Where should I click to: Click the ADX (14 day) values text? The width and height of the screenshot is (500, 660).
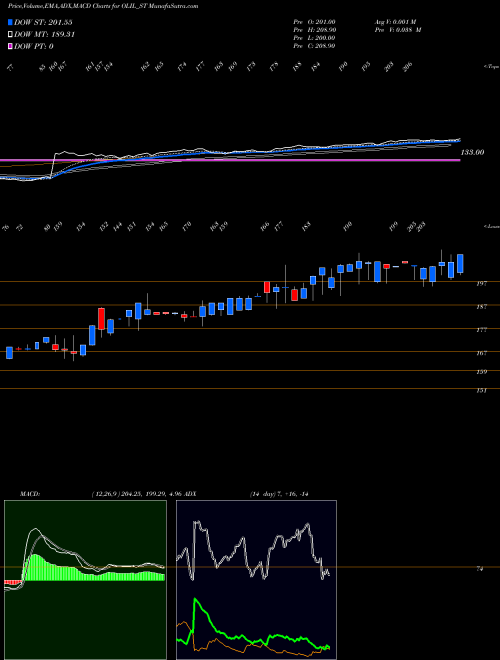[279, 494]
